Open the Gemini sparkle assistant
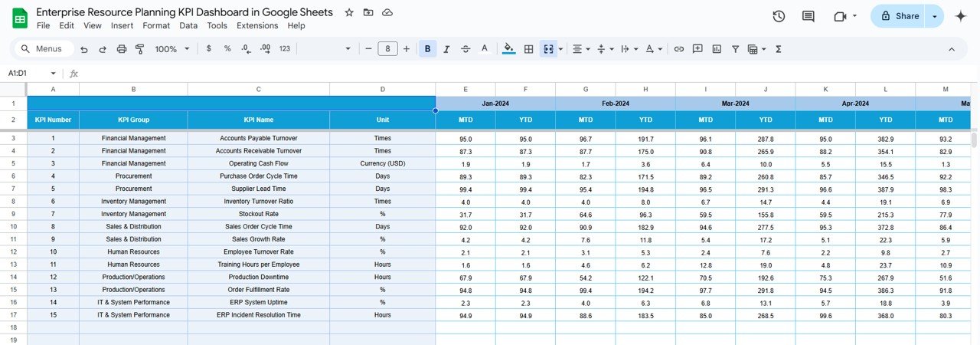This screenshot has height=345, width=980. coord(961,16)
